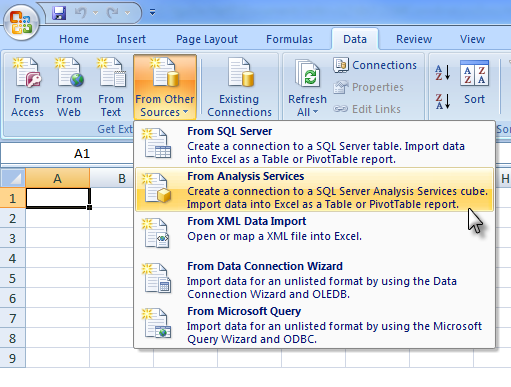The width and height of the screenshot is (511, 387).
Task: Choose From Data Connection Wizard
Action: (314, 280)
